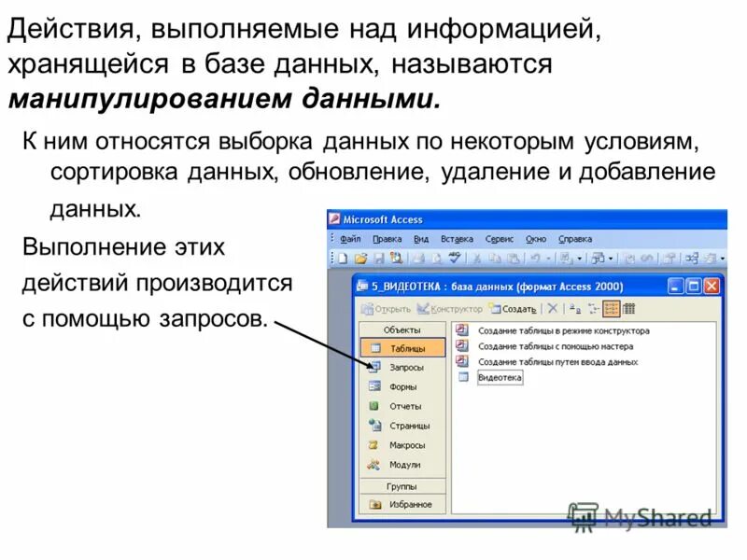The height and width of the screenshot is (560, 747).
Task: Click the Группы group header
Action: coord(402,486)
